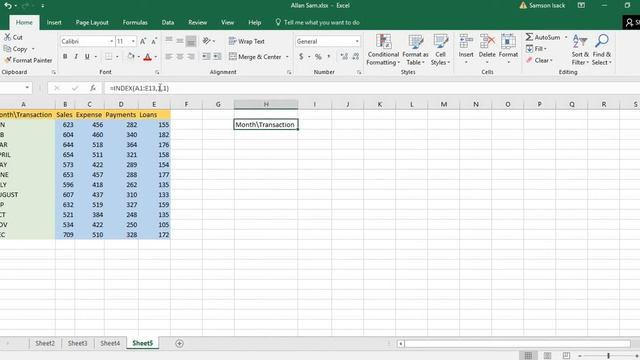
Task: Activate the Format Painter brush
Action: click(28, 60)
